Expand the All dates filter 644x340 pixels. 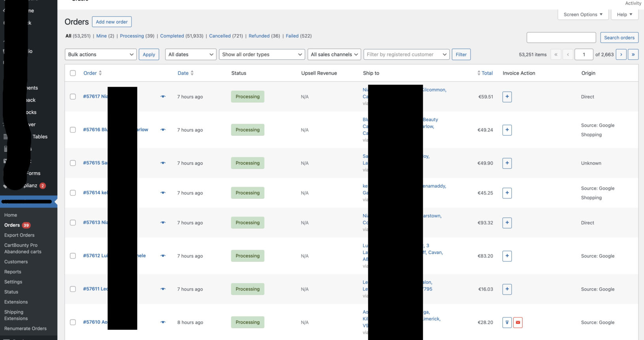point(190,55)
